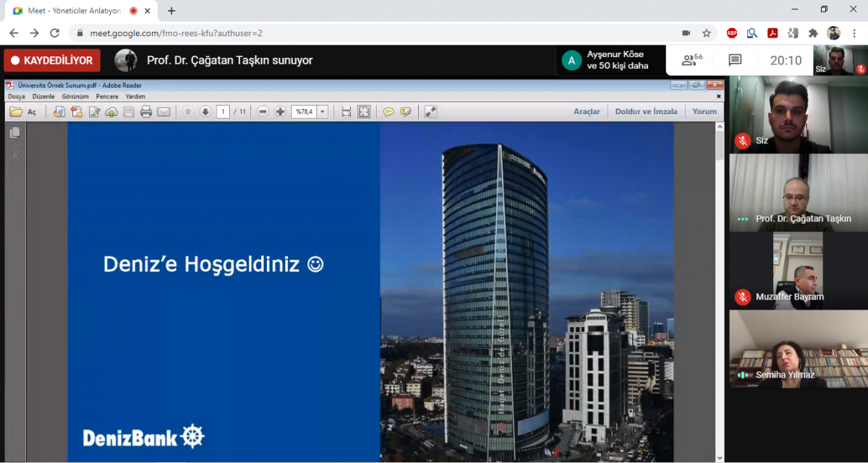Open the Yardım menu in Adobe Reader

pyautogui.click(x=135, y=96)
